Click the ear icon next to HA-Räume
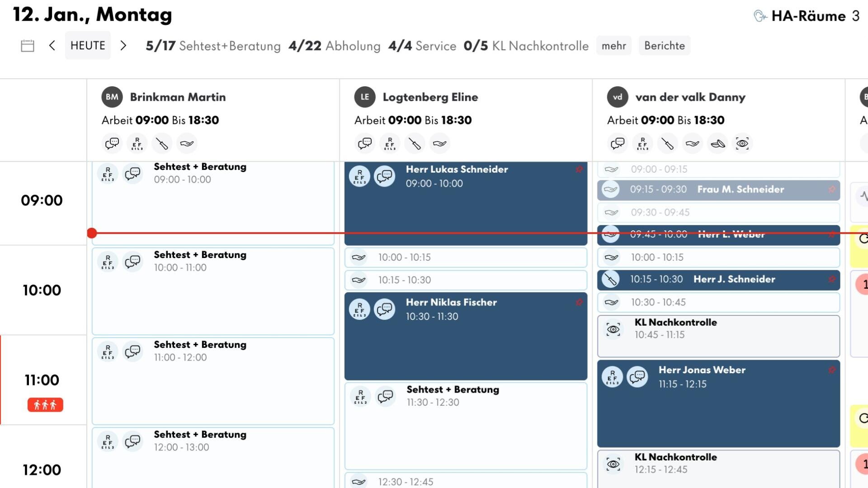Image resolution: width=868 pixels, height=488 pixels. click(761, 16)
